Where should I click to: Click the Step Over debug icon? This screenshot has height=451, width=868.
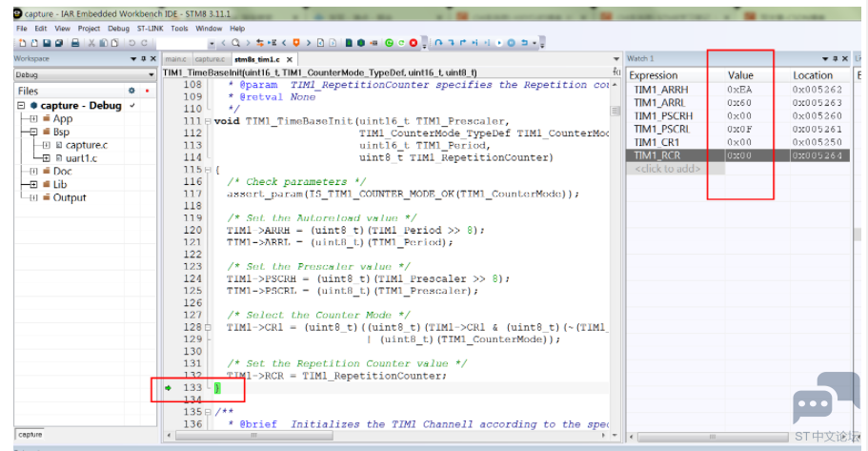pos(438,43)
